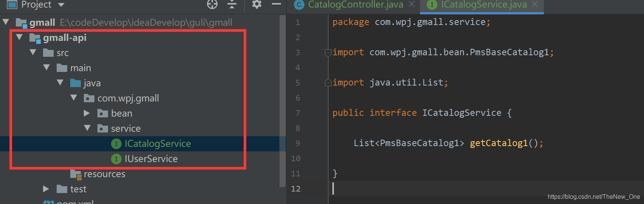Click the resources folder icon

[x=76, y=174]
